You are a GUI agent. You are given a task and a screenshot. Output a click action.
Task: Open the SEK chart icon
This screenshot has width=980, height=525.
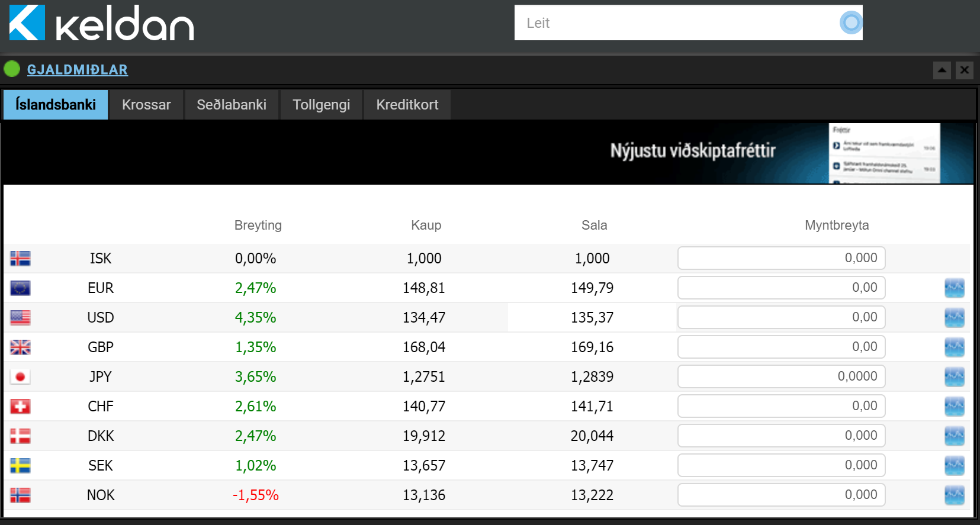(x=954, y=466)
